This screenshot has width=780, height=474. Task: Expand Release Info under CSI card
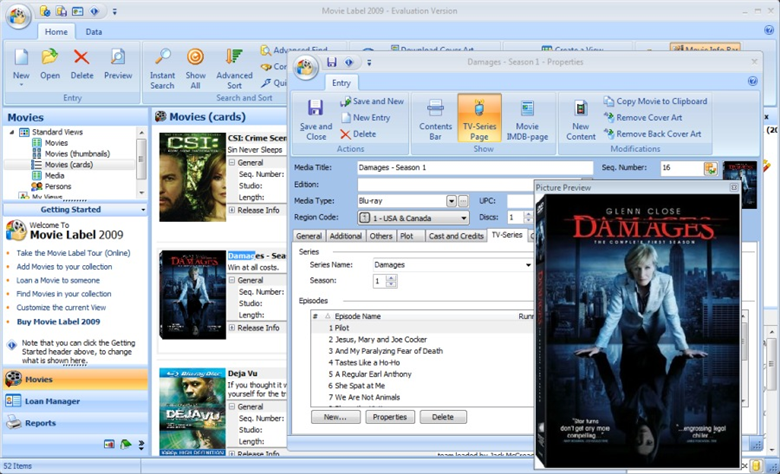[x=232, y=210]
